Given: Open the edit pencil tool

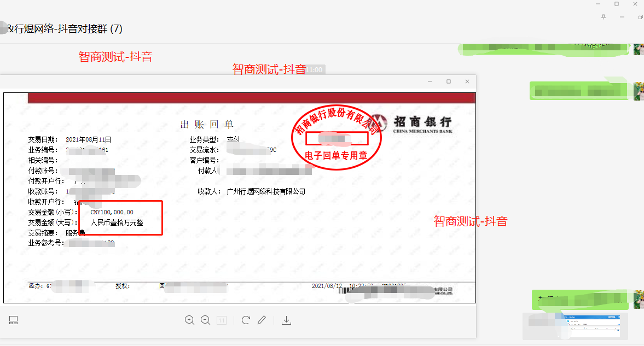Looking at the screenshot, I should (x=262, y=320).
